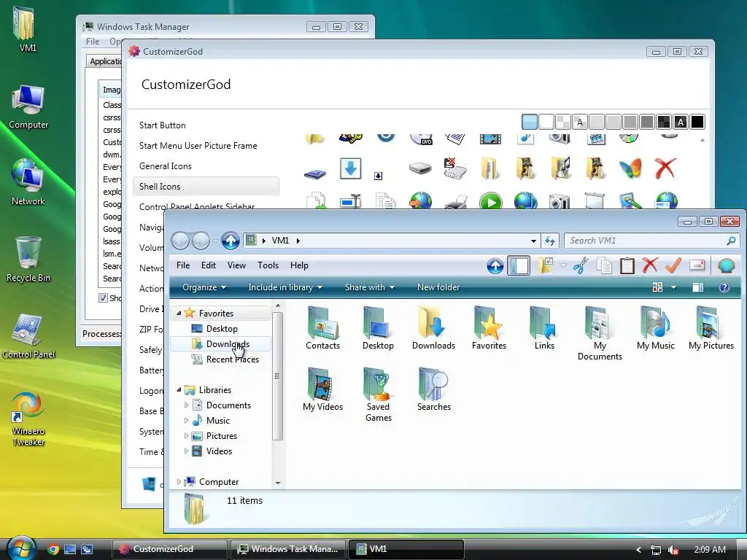
Task: Open the Tools menu
Action: (x=268, y=265)
